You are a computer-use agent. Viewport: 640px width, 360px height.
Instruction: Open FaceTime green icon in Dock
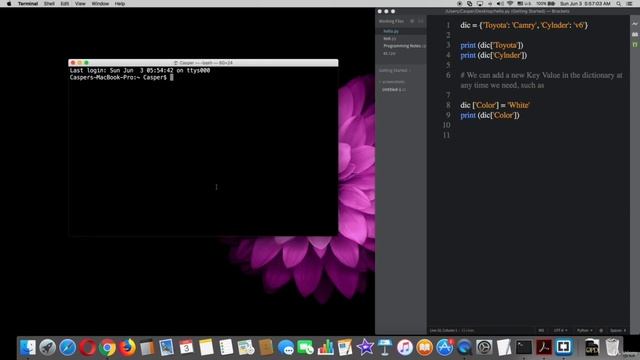coord(305,347)
